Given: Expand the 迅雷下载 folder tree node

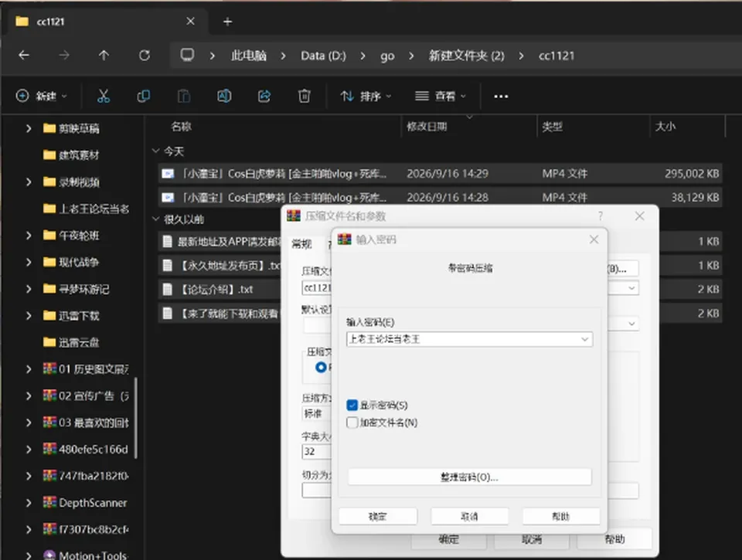Looking at the screenshot, I should coord(29,315).
